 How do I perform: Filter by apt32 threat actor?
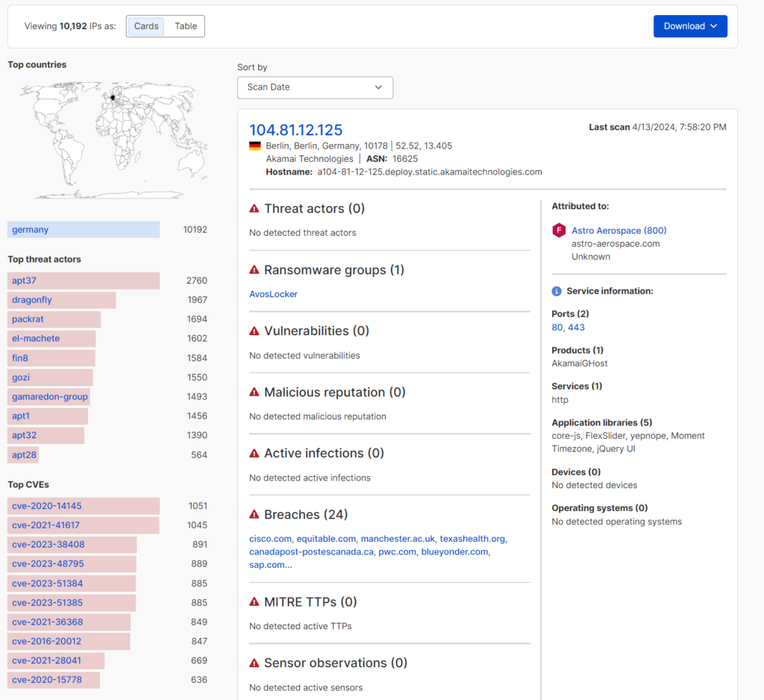click(46, 435)
